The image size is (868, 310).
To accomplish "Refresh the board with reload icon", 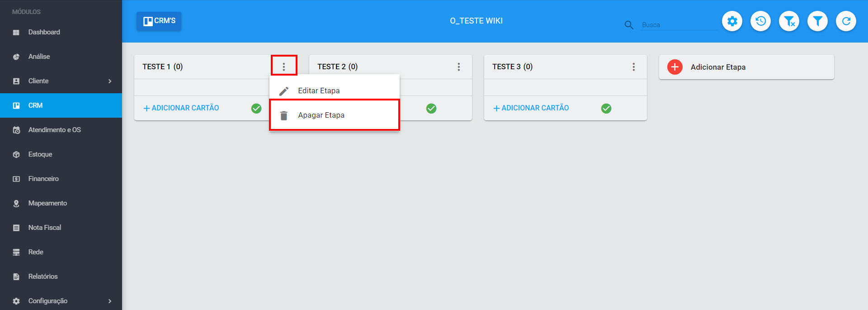I will click(x=846, y=21).
